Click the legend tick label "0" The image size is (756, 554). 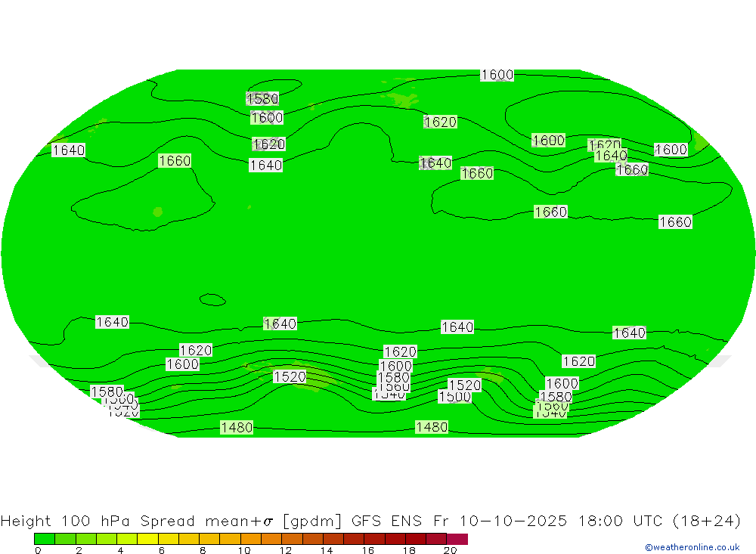[x=38, y=550]
